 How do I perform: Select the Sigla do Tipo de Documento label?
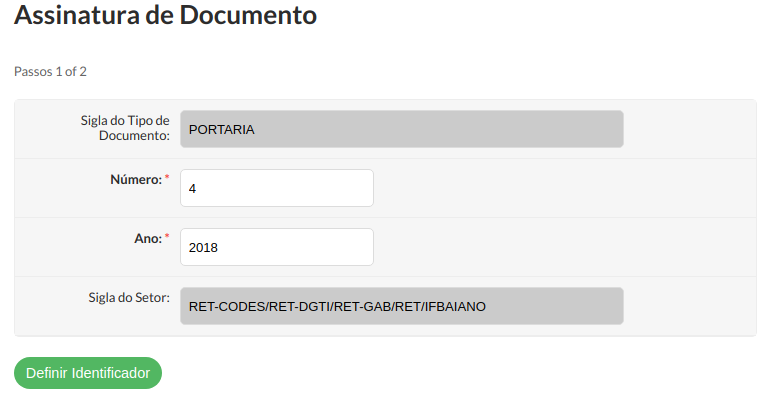click(x=125, y=128)
